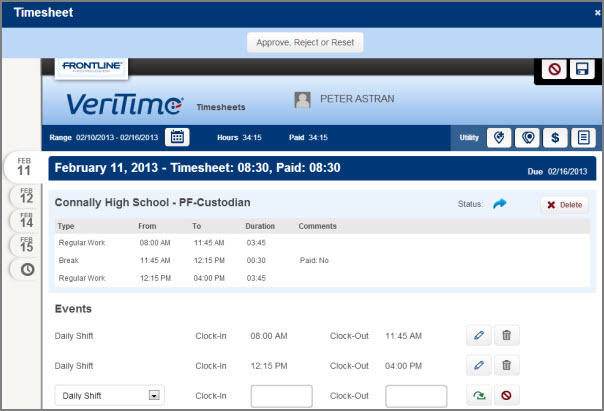Click the save disk icon at top right
The height and width of the screenshot is (411, 604).
pyautogui.click(x=580, y=70)
